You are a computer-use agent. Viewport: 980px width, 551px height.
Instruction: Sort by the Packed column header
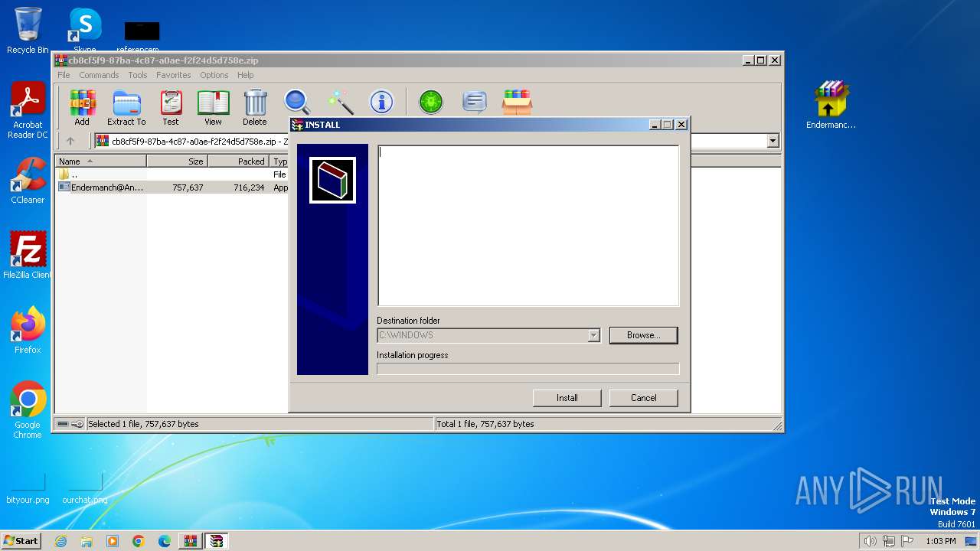pos(238,161)
